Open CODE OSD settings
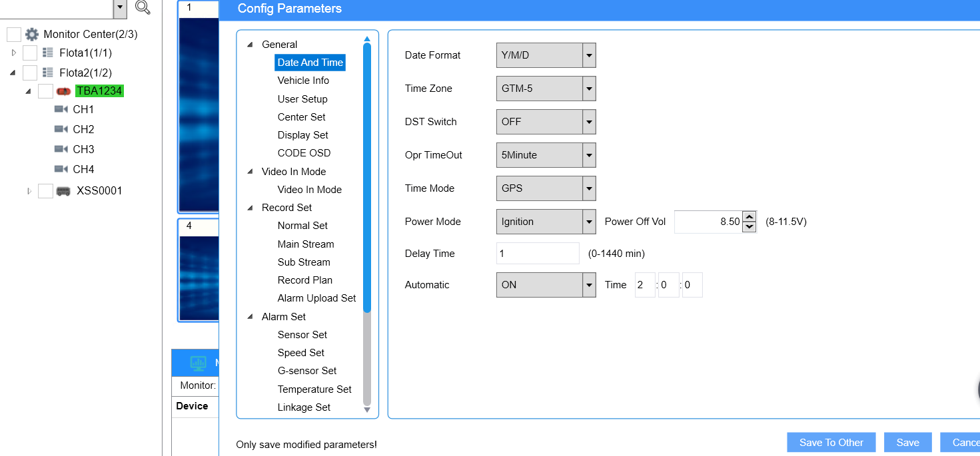This screenshot has height=456, width=980. click(304, 153)
